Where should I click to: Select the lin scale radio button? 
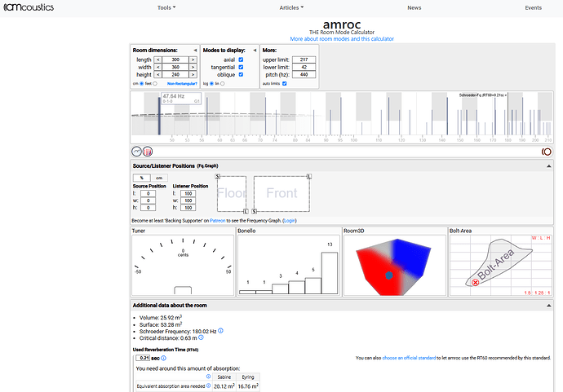(x=222, y=84)
